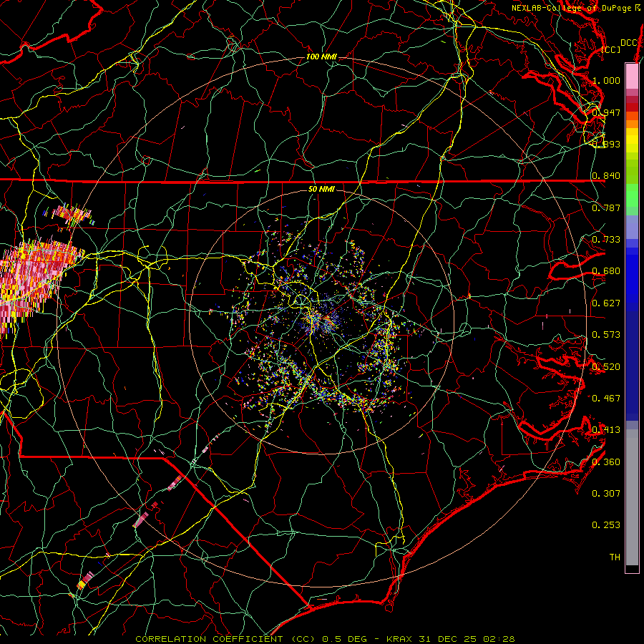Image resolution: width=644 pixels, height=644 pixels.
Task: Pick the 0.947 scale value
Action: (606, 112)
